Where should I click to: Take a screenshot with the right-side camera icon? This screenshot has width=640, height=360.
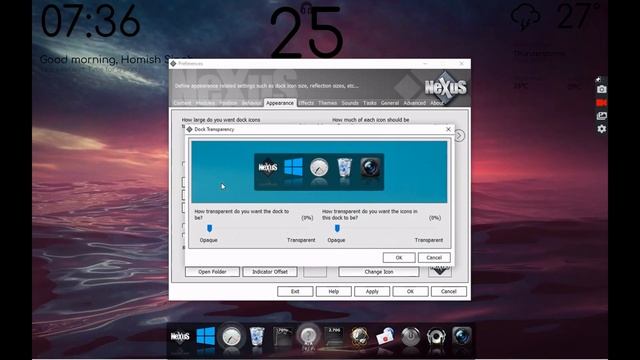point(601,89)
